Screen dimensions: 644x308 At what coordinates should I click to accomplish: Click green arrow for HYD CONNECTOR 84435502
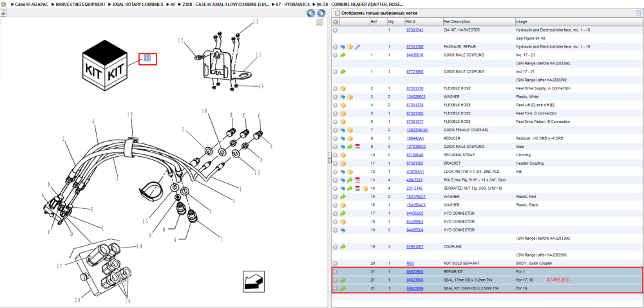click(x=343, y=213)
